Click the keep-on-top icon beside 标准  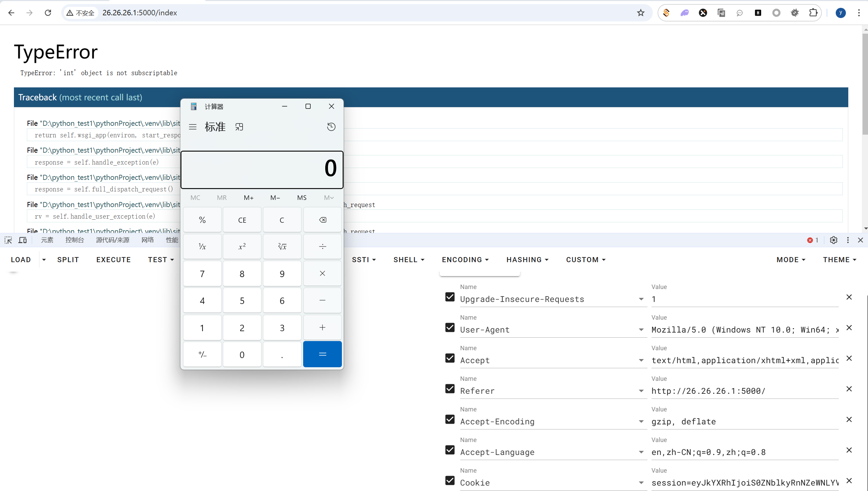point(239,127)
